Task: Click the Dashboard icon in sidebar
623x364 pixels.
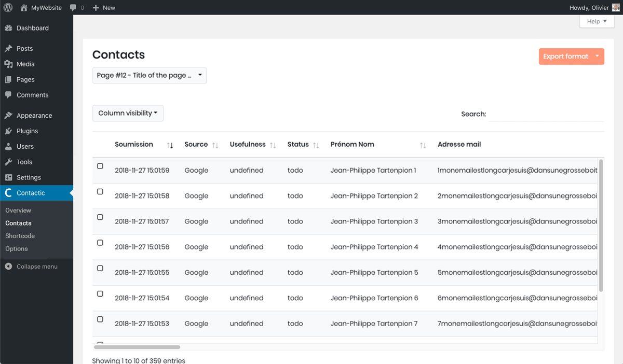Action: (8, 28)
